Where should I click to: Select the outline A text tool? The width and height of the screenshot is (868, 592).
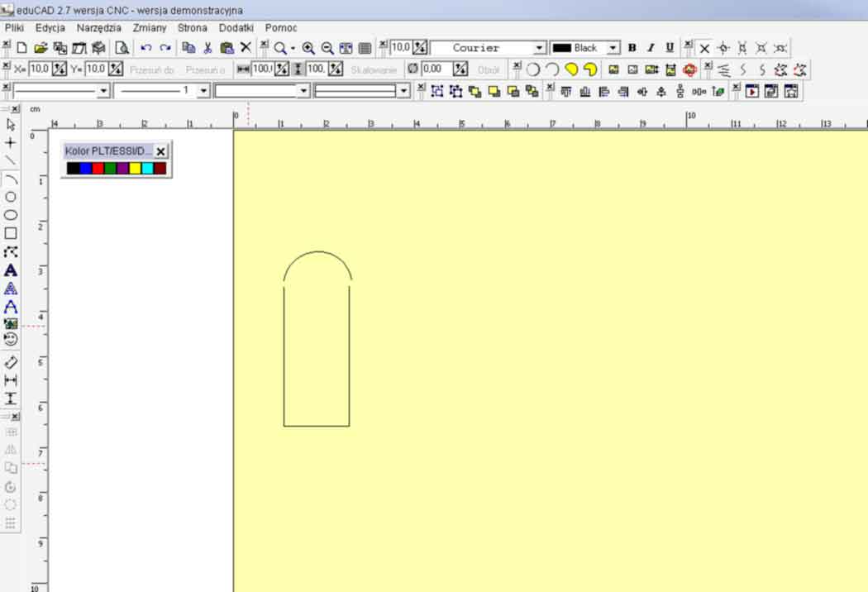pos(11,289)
